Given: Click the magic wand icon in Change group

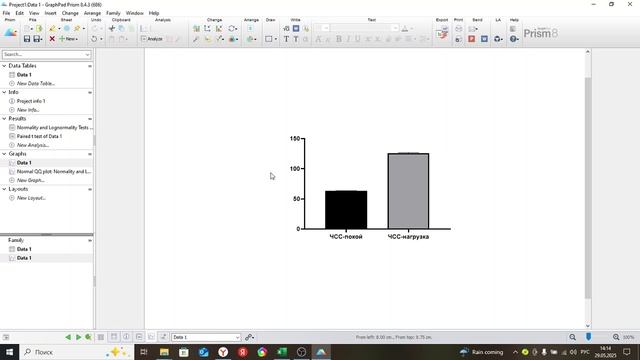Looking at the screenshot, I should [196, 39].
